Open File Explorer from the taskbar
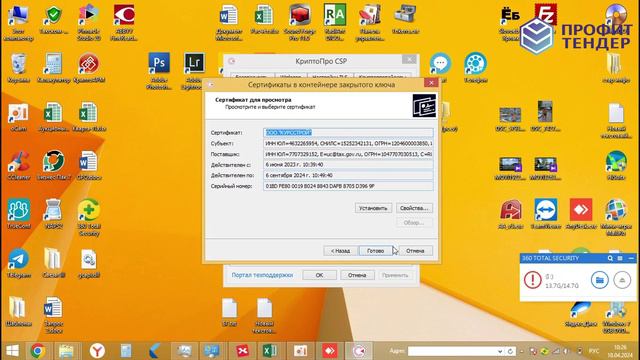 66,351
